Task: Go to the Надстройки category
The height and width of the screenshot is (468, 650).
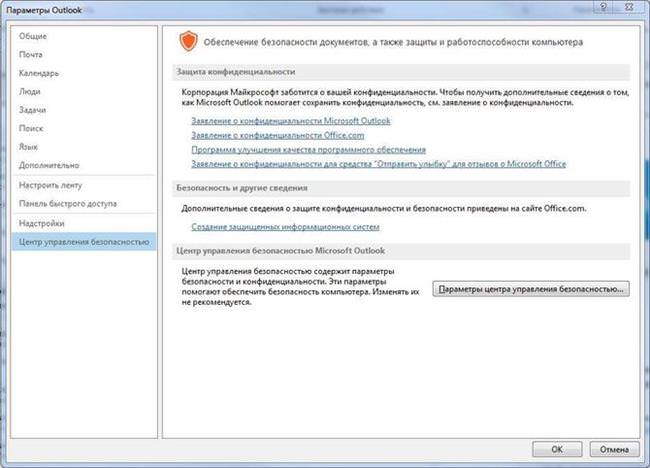Action: [84, 223]
